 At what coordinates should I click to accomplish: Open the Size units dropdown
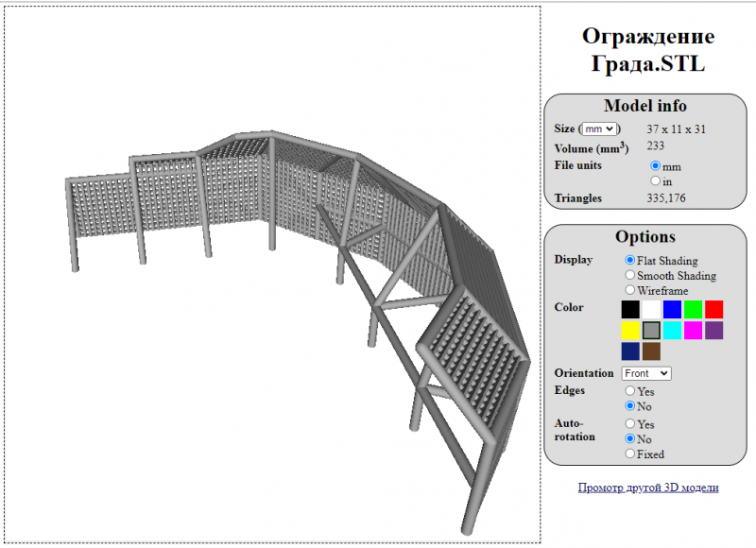coord(599,128)
